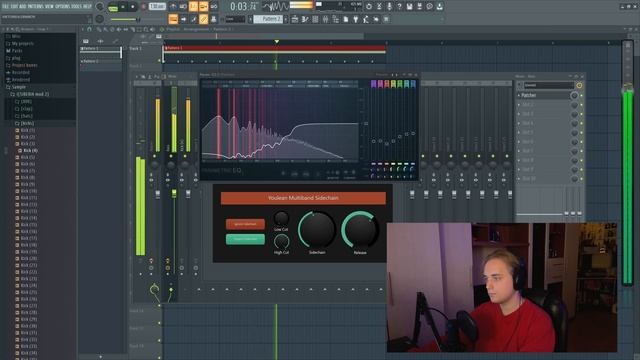Click the Yodean Multiband Sidechain title bar
Screen dimensions: 640x360
click(x=303, y=198)
